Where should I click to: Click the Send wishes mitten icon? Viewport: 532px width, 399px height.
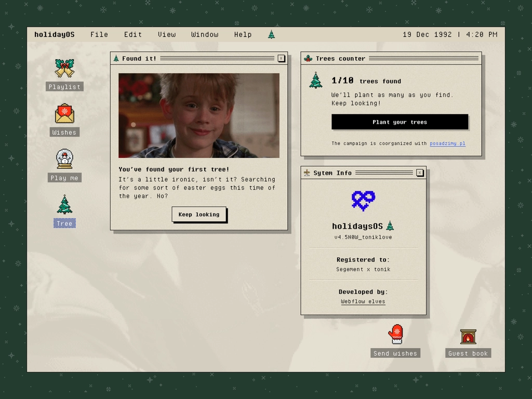tap(395, 334)
